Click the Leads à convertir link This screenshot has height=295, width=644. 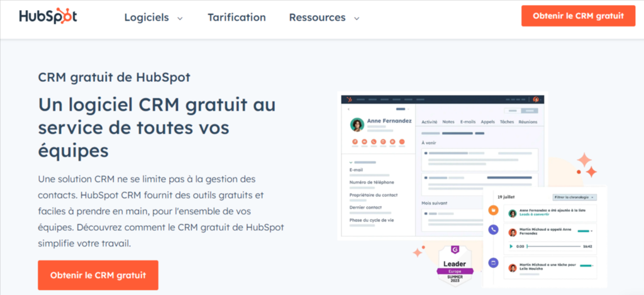(x=535, y=214)
